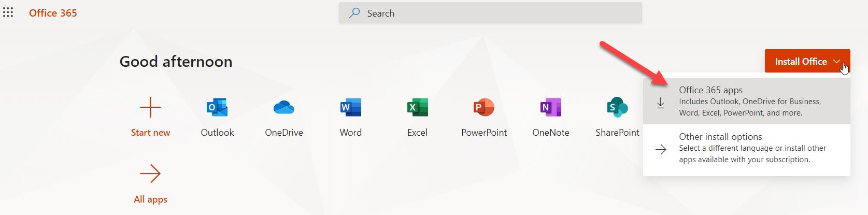Open the SharePoint app icon
The height and width of the screenshot is (215, 868).
tap(617, 107)
